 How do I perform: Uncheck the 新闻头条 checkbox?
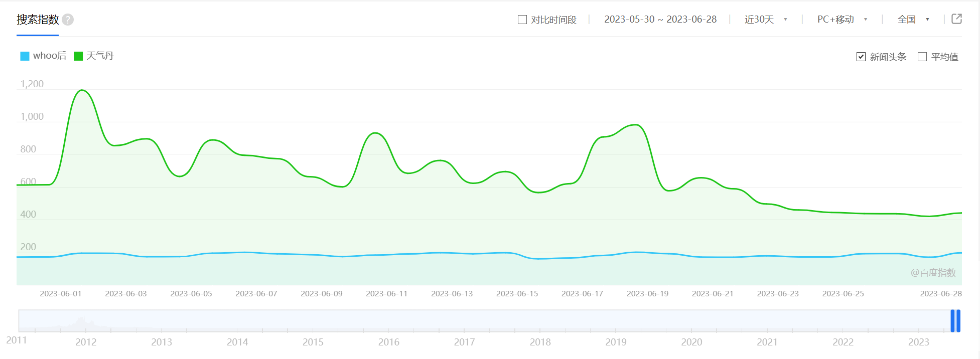pyautogui.click(x=861, y=57)
